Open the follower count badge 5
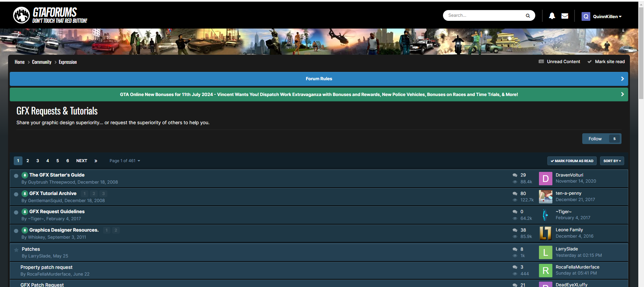The image size is (644, 287). pyautogui.click(x=614, y=139)
